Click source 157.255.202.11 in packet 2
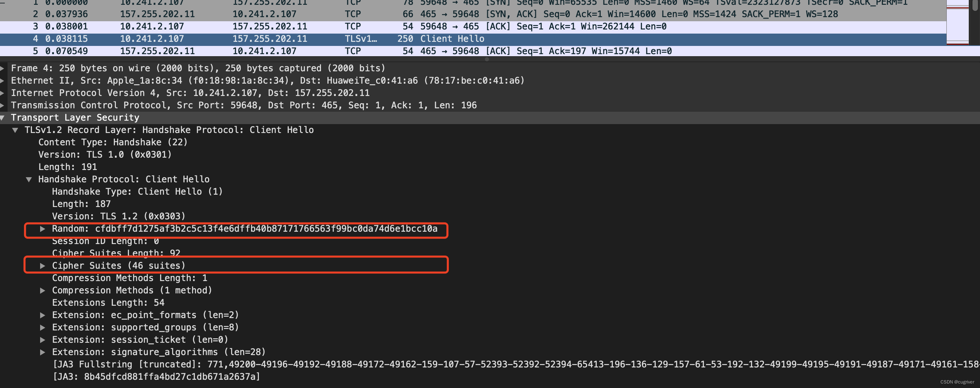The height and width of the screenshot is (388, 980). (x=157, y=14)
